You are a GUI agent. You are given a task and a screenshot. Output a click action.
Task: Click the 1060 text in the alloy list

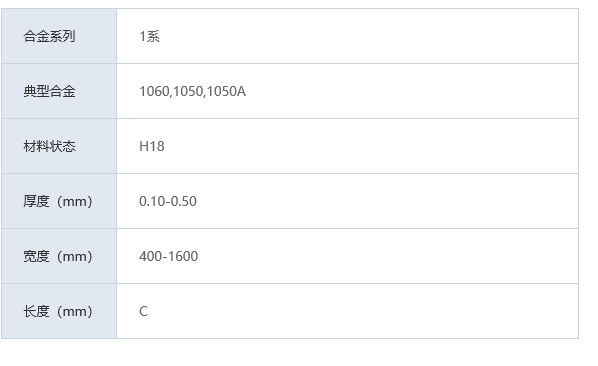coord(154,92)
